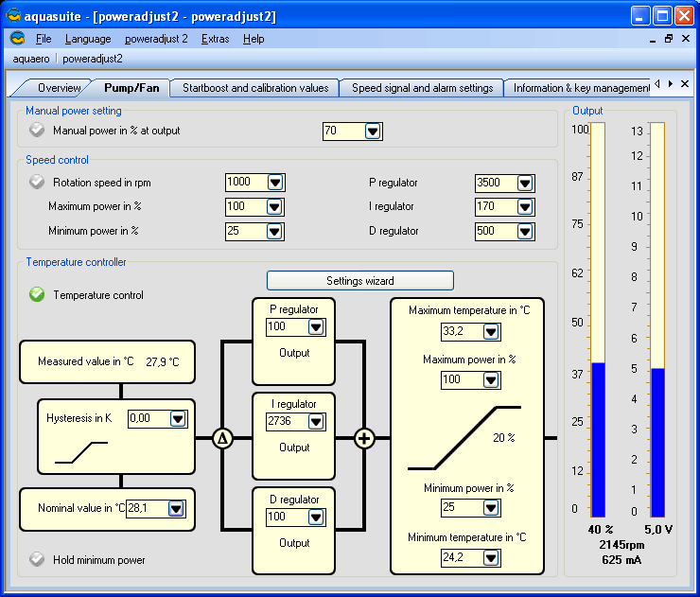Open the manual power 70 dropdown

[372, 132]
